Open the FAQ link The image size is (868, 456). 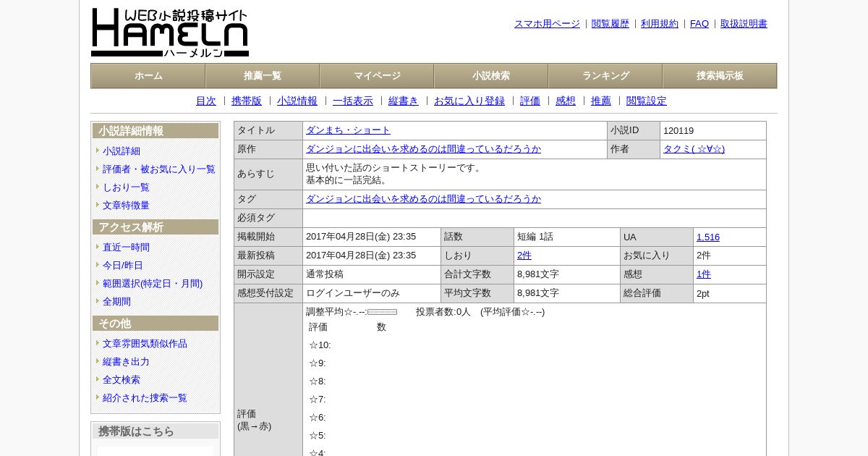(699, 24)
